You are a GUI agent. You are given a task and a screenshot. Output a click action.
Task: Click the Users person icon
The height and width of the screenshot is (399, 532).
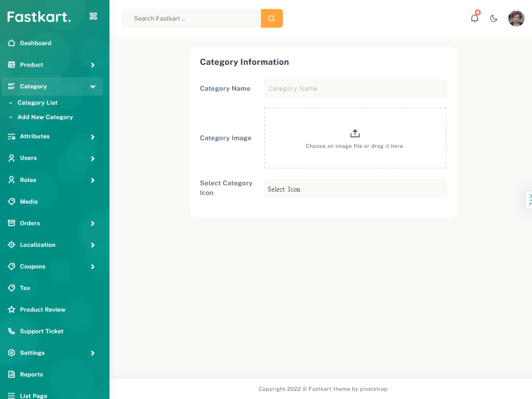12,158
